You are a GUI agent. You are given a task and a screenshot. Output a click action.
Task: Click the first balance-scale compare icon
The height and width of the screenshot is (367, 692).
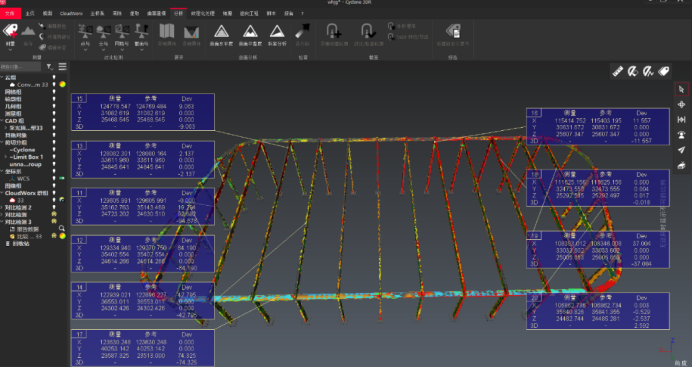point(85,31)
